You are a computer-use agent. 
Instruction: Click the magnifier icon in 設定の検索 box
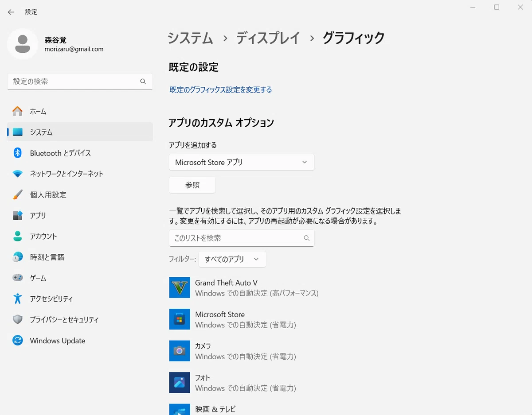(x=143, y=81)
